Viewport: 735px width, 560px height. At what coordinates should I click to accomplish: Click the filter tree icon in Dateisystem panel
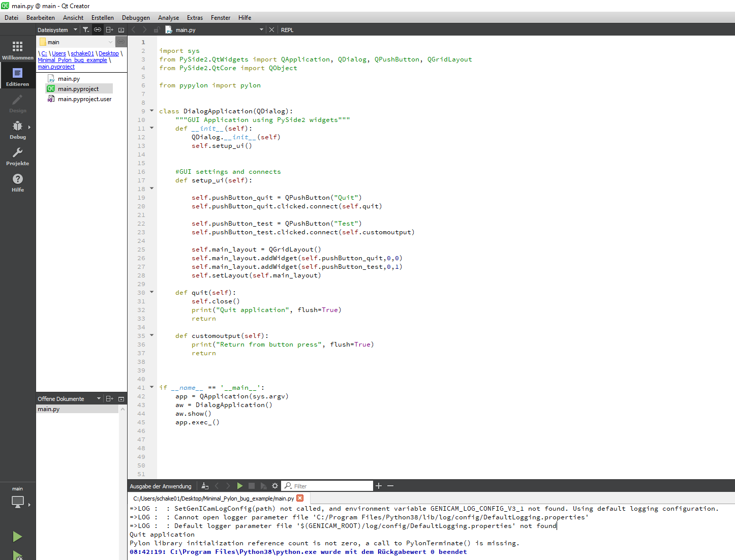(x=86, y=30)
